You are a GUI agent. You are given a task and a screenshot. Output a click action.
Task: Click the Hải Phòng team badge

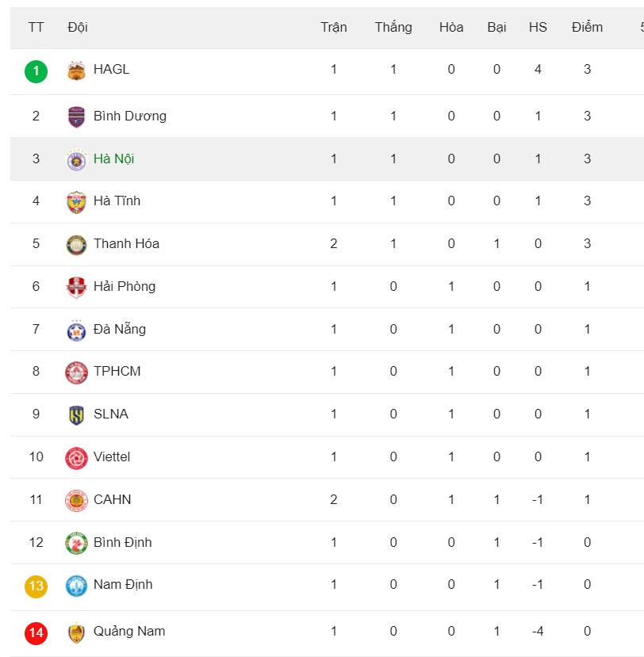point(76,287)
